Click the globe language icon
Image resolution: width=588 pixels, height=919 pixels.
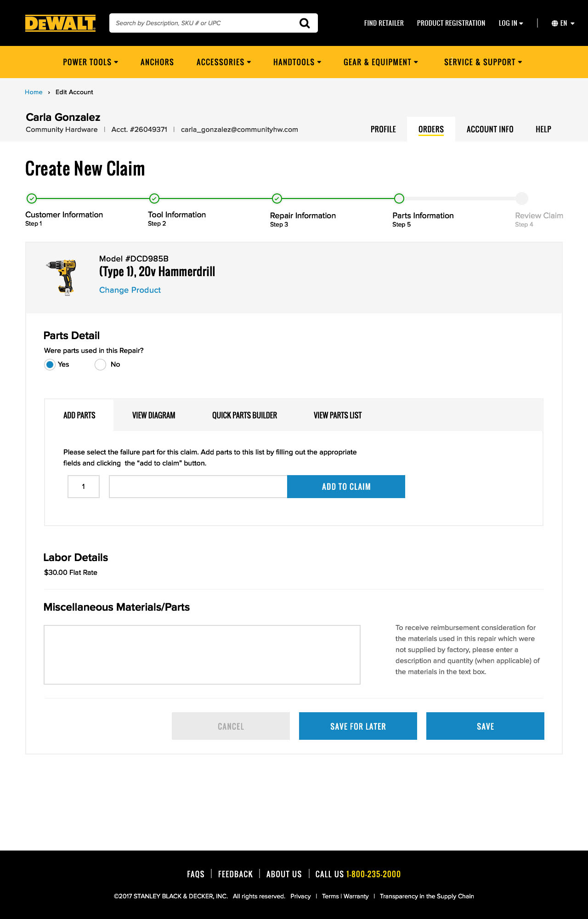tap(554, 23)
